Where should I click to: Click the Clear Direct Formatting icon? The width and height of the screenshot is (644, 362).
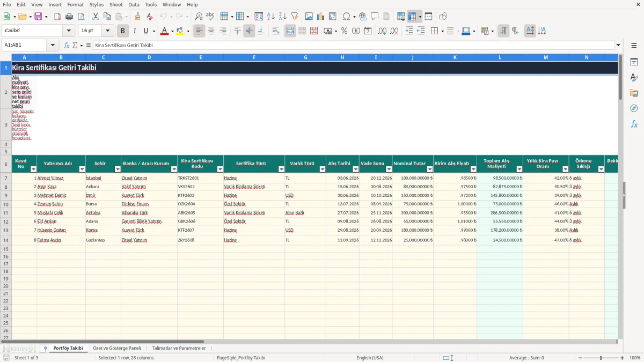[150, 17]
